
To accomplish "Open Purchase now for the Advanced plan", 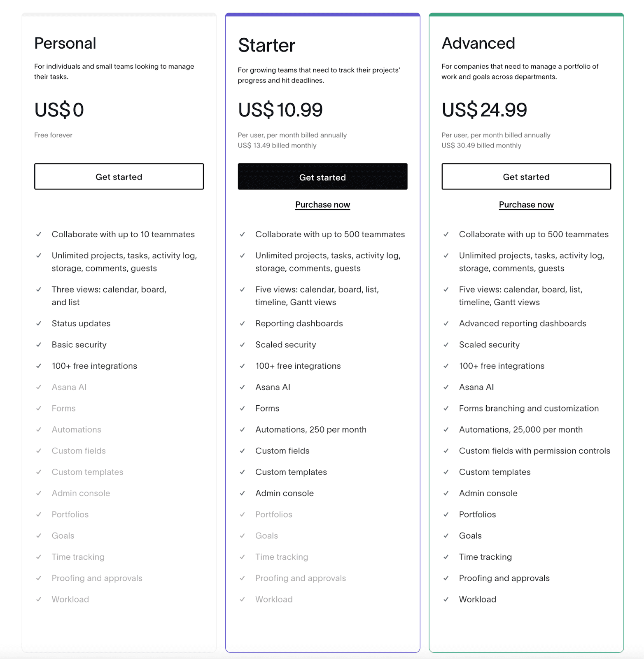I will point(526,204).
